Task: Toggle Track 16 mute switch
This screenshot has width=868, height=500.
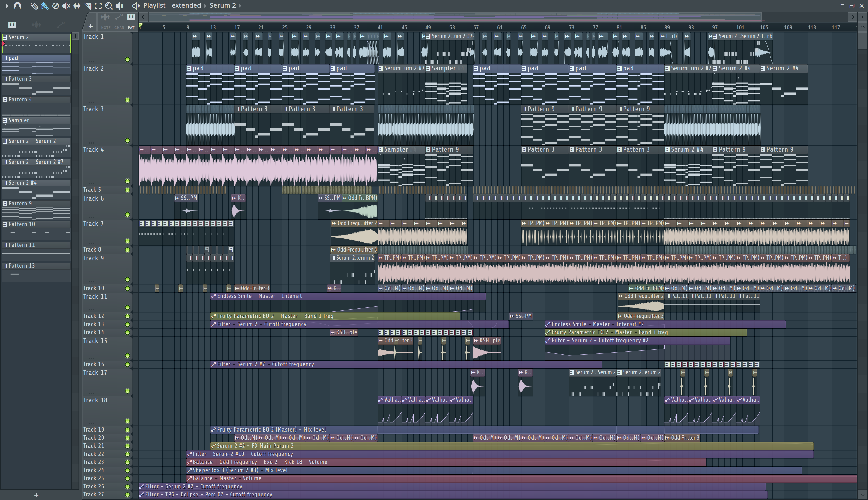Action: pyautogui.click(x=128, y=364)
